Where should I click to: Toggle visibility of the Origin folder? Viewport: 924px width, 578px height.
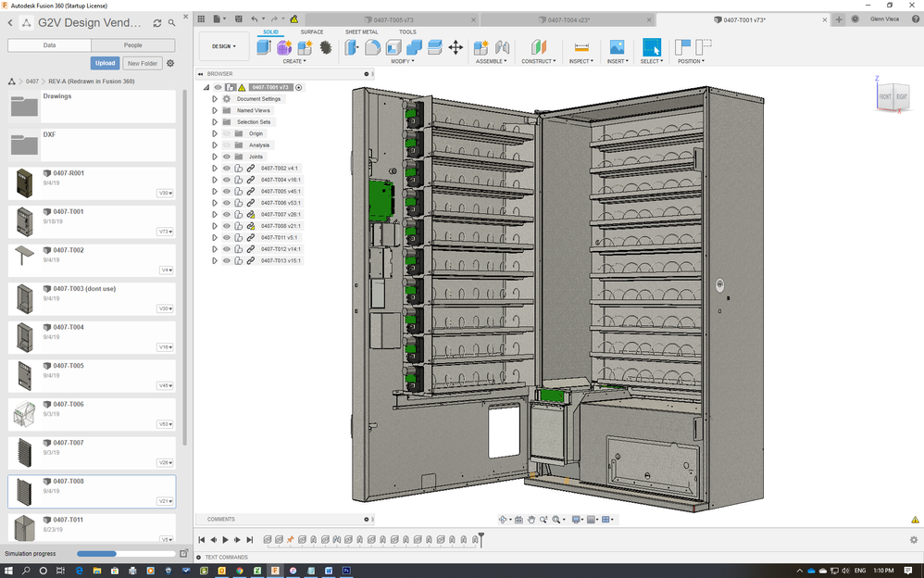(227, 133)
